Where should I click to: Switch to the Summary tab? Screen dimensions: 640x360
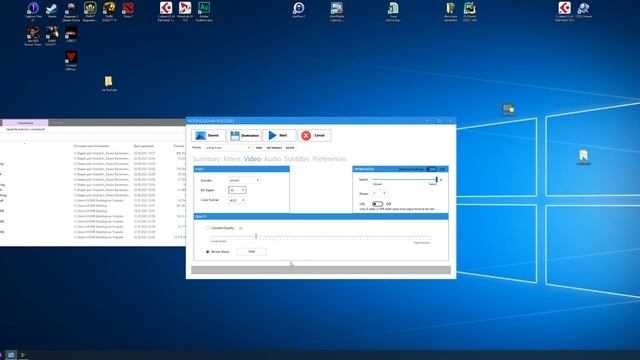(206, 159)
